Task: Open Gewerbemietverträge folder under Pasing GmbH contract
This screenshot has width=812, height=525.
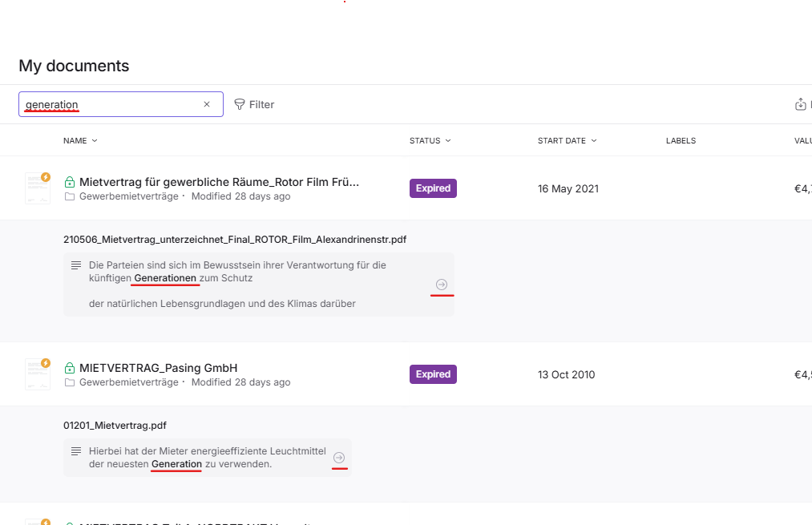Action: pos(128,382)
